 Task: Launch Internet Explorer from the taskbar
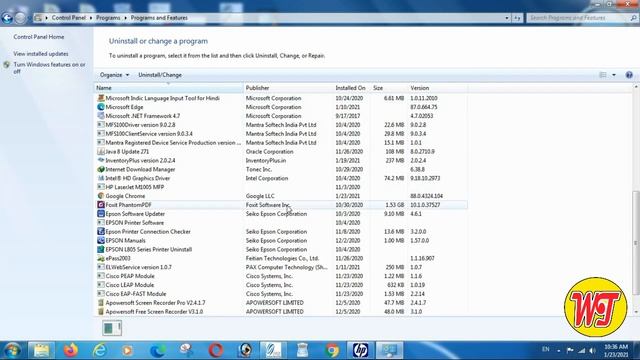100,350
